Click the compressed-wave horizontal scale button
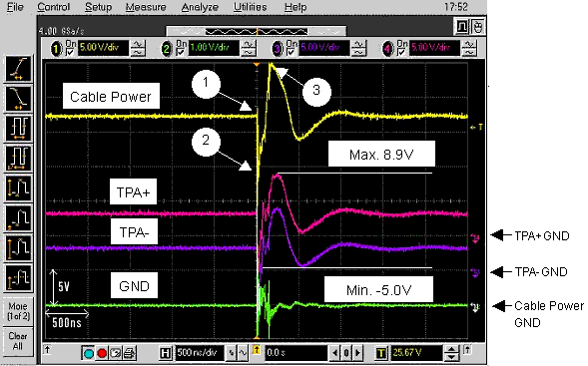588x366 pixels. [x=232, y=353]
